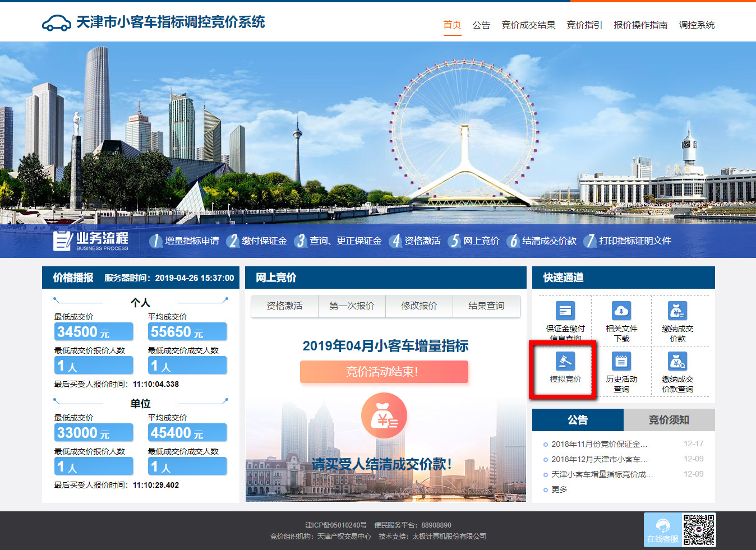Screen dimensions: 756x550
Task: Open 报价操作指南 navigation item
Action: (640, 25)
